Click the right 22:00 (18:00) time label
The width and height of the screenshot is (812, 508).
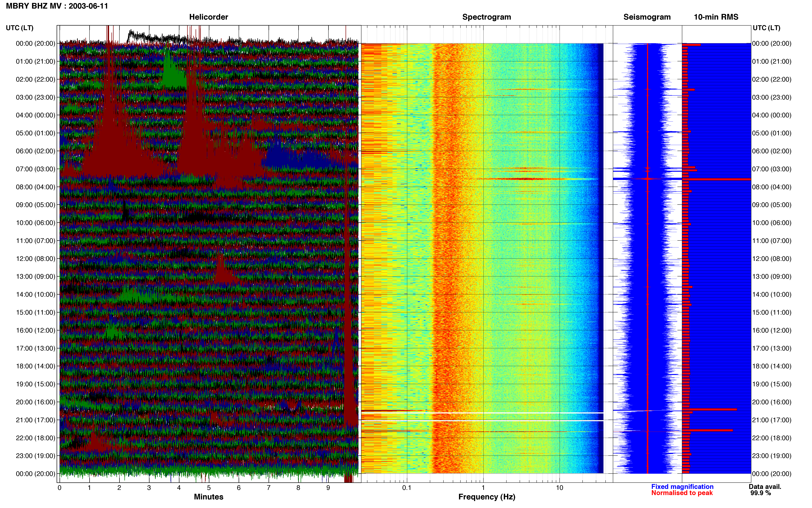772,438
